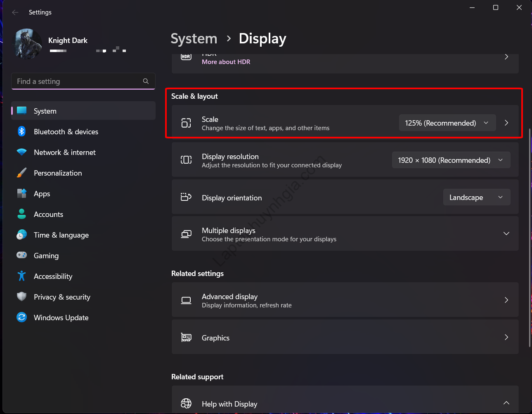532x414 pixels.
Task: Open Time & language settings
Action: (83, 235)
